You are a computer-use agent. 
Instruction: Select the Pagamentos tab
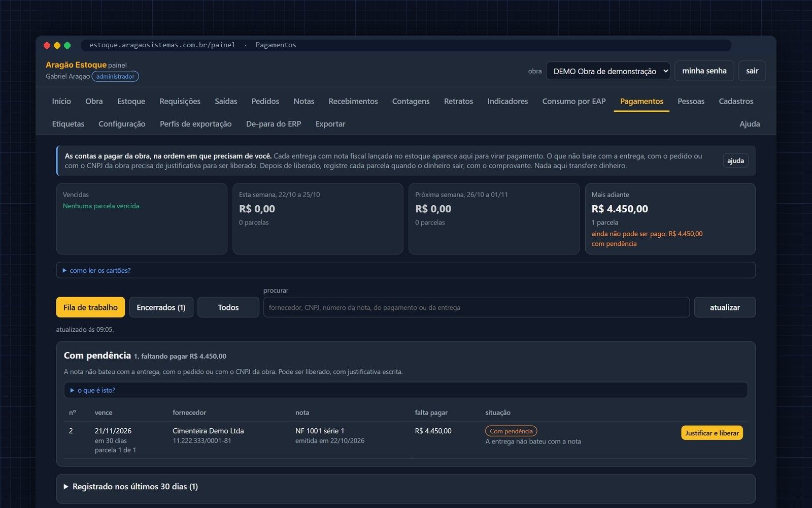point(641,101)
